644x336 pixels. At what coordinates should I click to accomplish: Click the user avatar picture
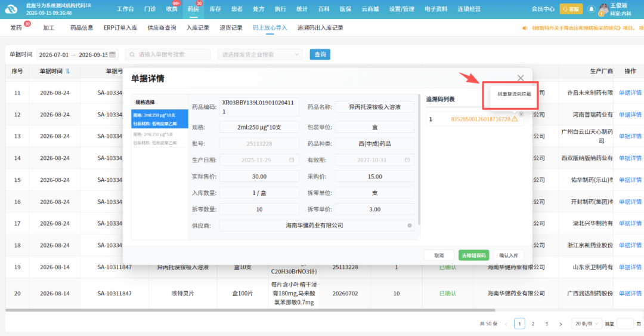[x=603, y=8]
